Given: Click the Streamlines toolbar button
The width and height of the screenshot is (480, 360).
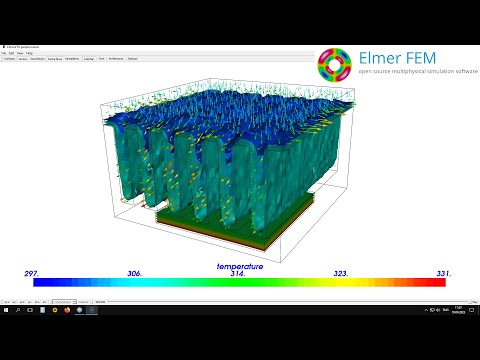Looking at the screenshot, I should pyautogui.click(x=72, y=59).
